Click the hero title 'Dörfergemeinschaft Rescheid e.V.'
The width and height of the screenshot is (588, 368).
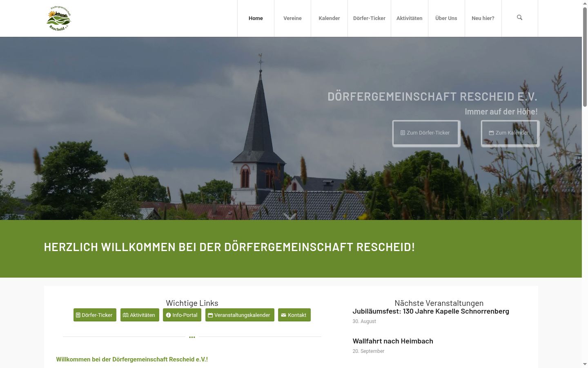[x=432, y=96]
